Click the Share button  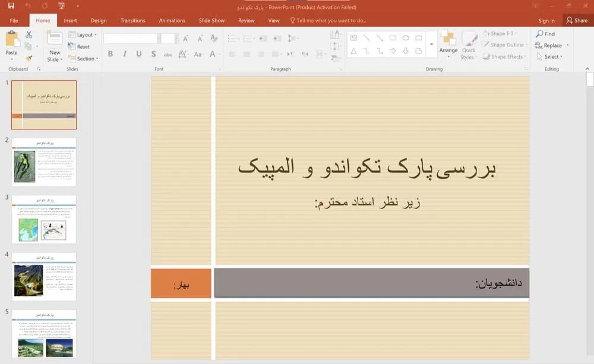[x=577, y=20]
